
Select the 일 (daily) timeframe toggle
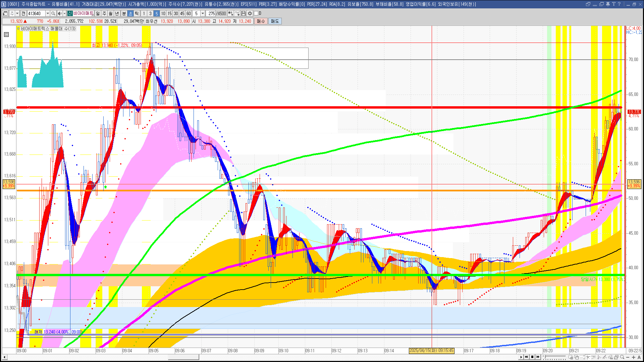coord(98,13)
